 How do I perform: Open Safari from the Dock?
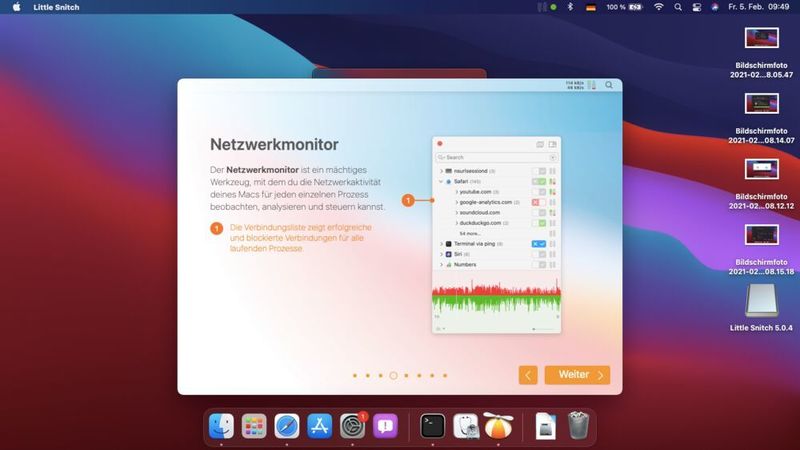coord(287,426)
